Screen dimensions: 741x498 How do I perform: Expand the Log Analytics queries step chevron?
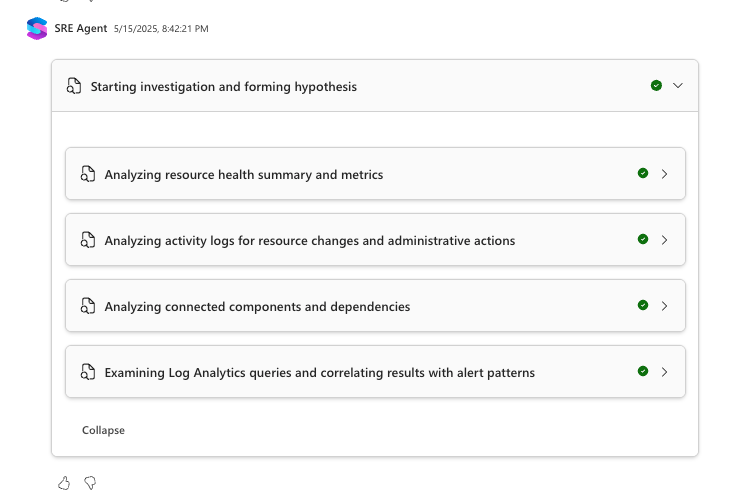click(x=665, y=372)
